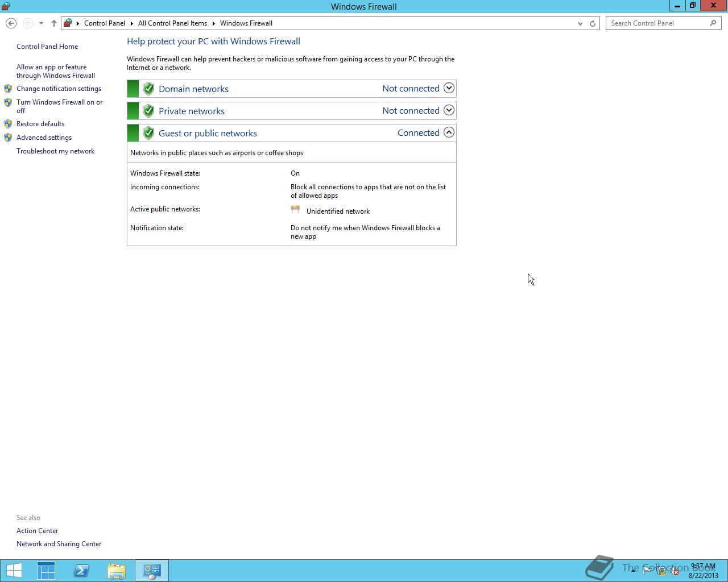
Task: Refresh the Windows Firewall page
Action: tap(593, 23)
